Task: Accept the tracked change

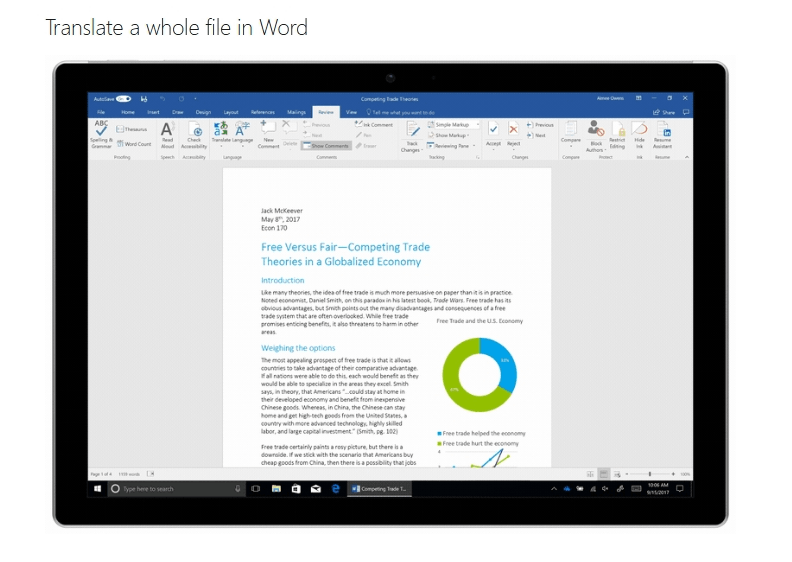Action: [x=493, y=134]
